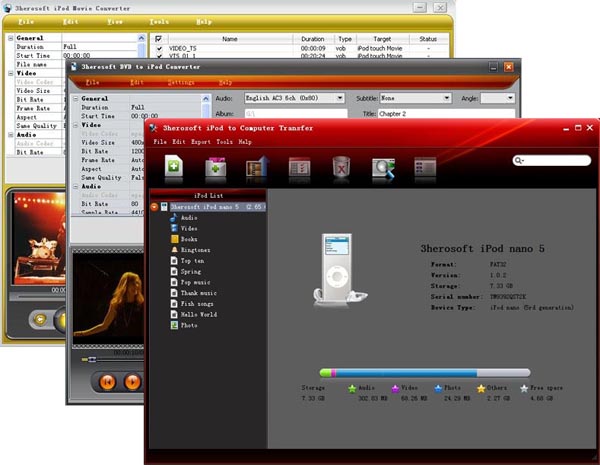Screen dimensions: 600x465
Task: Click the DVD Converter settings scrollbar up arrow
Action: pyautogui.click(x=206, y=99)
